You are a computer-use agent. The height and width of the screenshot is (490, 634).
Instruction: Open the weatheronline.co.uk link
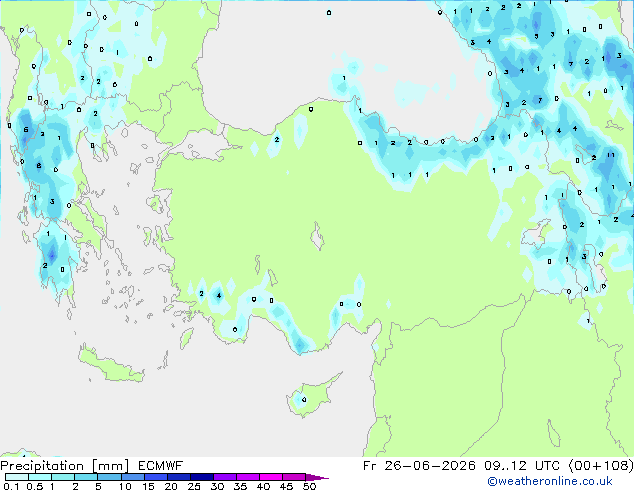pyautogui.click(x=550, y=481)
